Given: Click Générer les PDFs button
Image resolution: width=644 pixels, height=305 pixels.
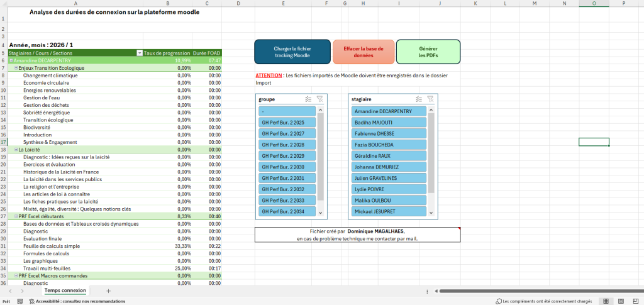Looking at the screenshot, I should [428, 52].
